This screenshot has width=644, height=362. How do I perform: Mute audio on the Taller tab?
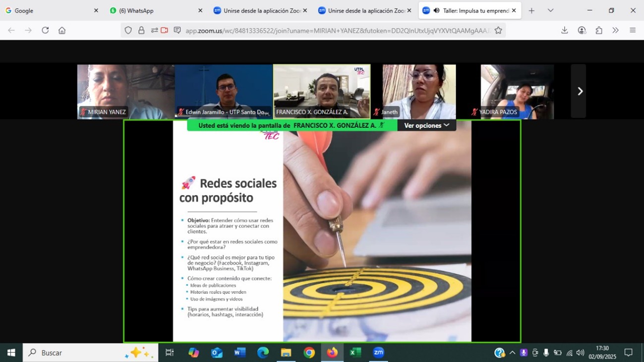tap(436, 10)
